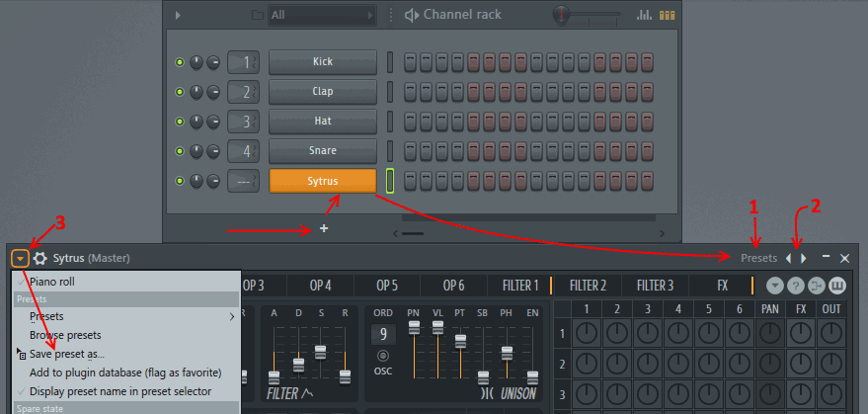Click the Sytrus help question mark icon
Image resolution: width=868 pixels, height=414 pixels.
[x=796, y=286]
